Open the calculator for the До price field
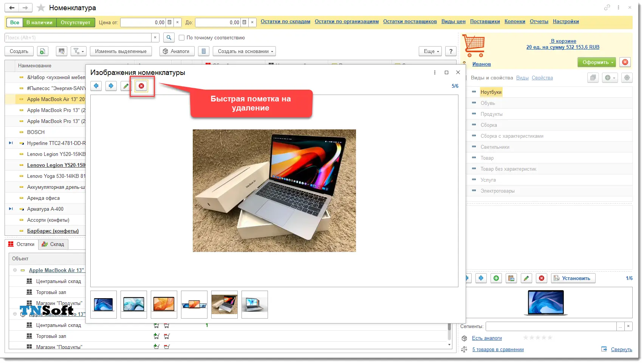This screenshot has height=364, width=644. [244, 22]
